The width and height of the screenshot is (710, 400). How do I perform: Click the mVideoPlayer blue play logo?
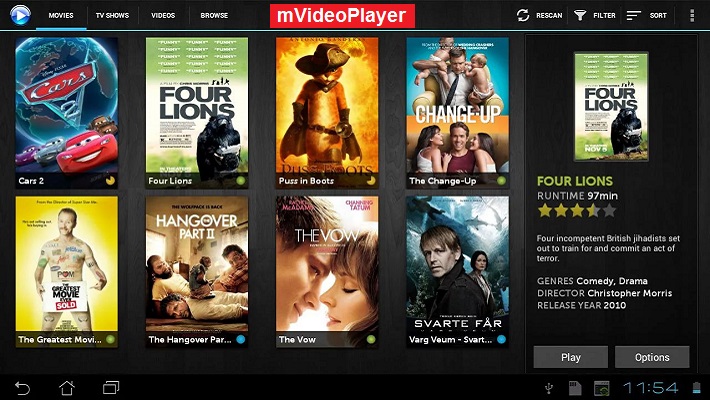click(20, 15)
